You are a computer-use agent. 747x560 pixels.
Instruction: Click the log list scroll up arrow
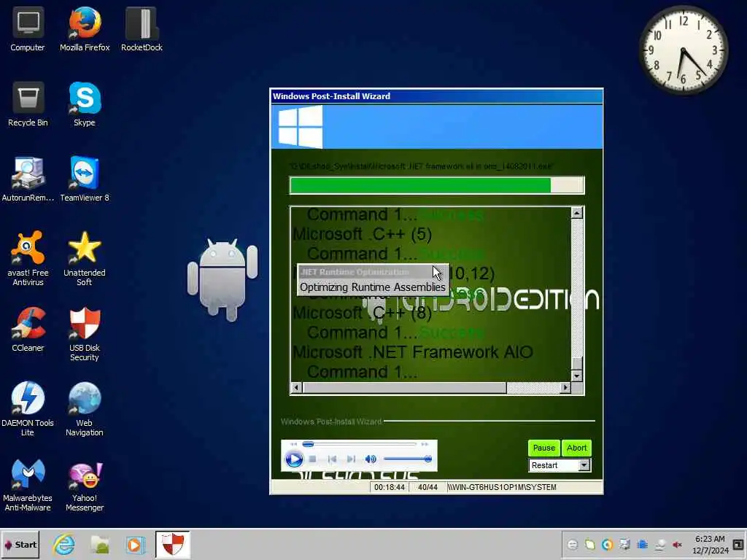tap(577, 213)
